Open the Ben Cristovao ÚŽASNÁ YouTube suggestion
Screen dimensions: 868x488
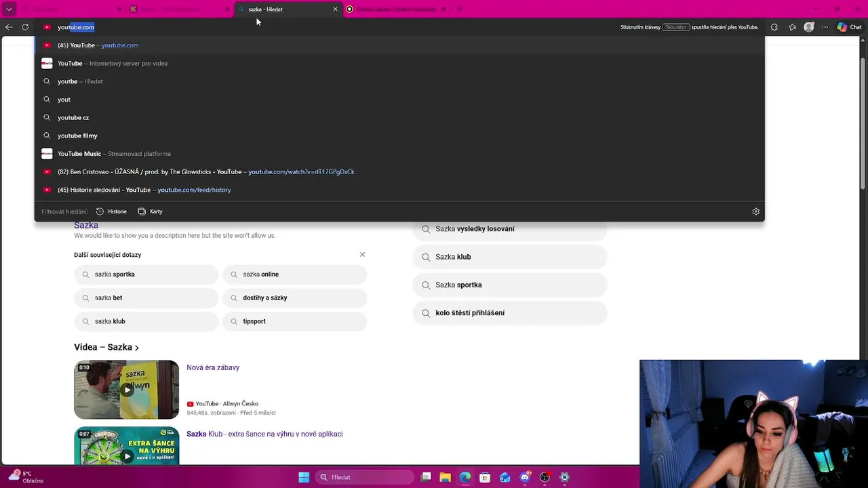pos(399,171)
